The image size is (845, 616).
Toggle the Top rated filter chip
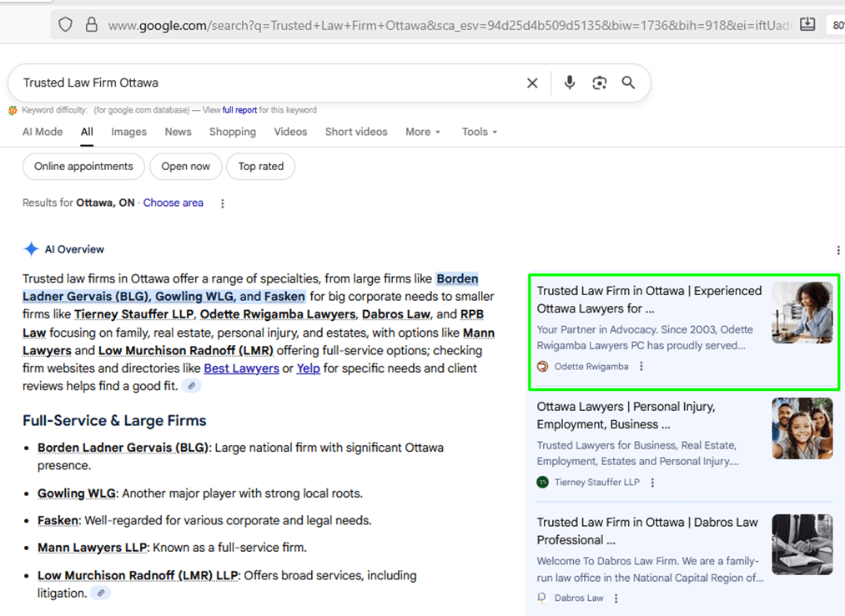(261, 167)
